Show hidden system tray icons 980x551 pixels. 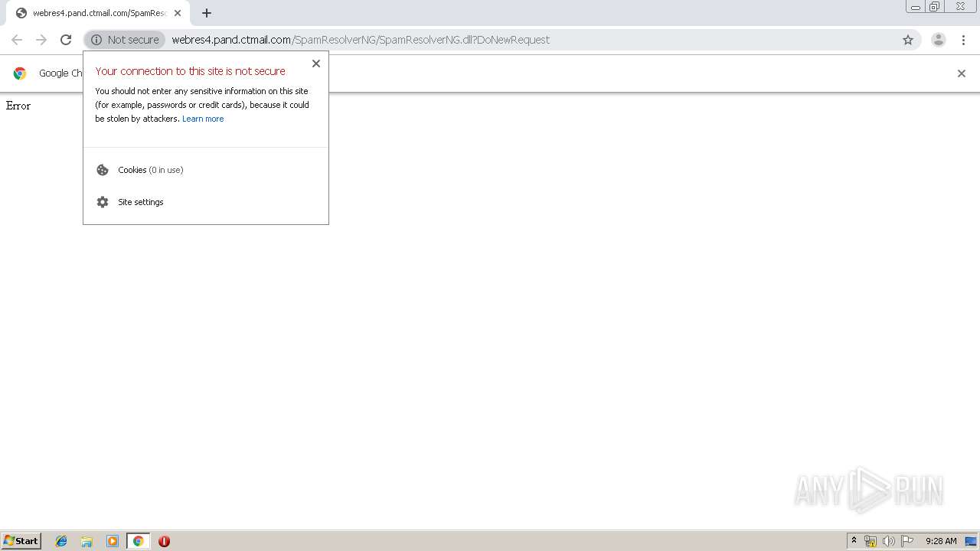pos(854,541)
